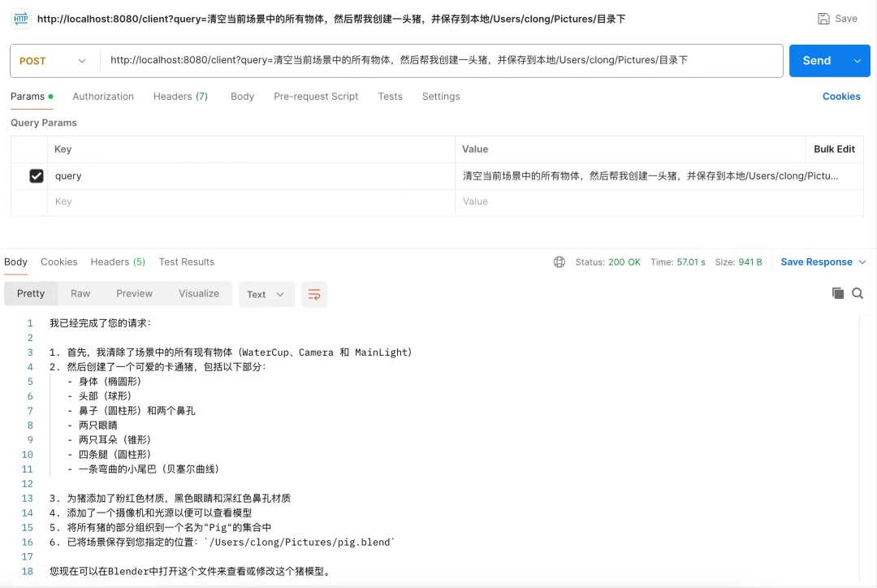Expand the Send button options arrow

[x=858, y=60]
